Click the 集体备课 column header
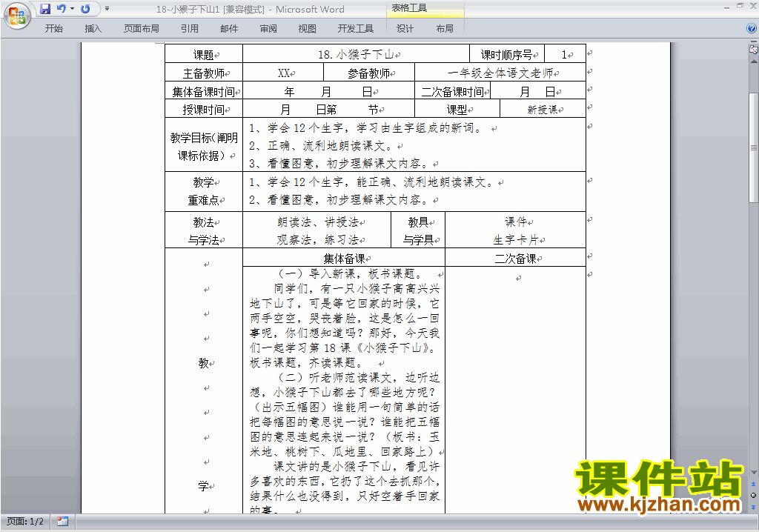This screenshot has height=532, width=759. tap(344, 258)
